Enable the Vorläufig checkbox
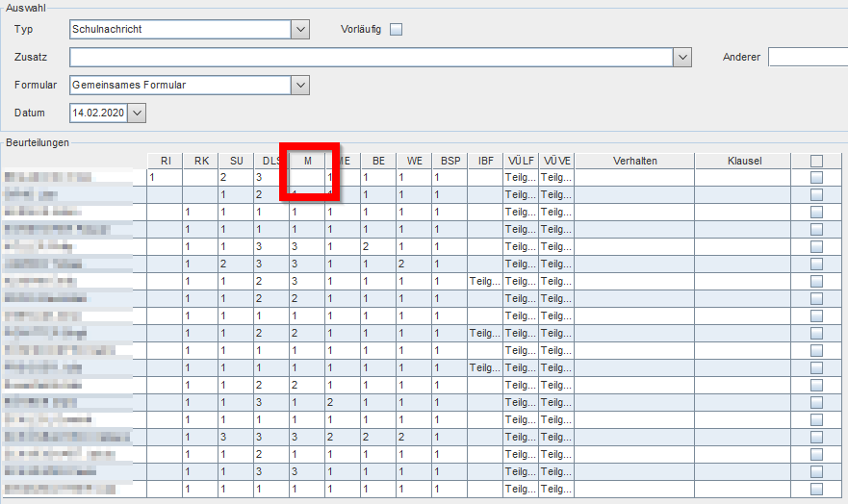848x504 pixels. 397,29
